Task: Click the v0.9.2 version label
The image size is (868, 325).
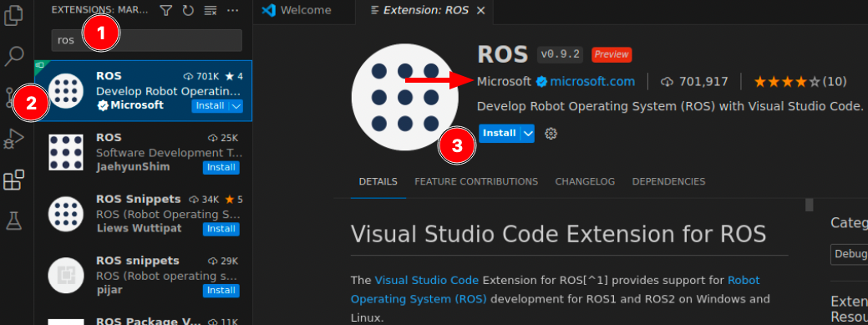Action: [x=560, y=54]
